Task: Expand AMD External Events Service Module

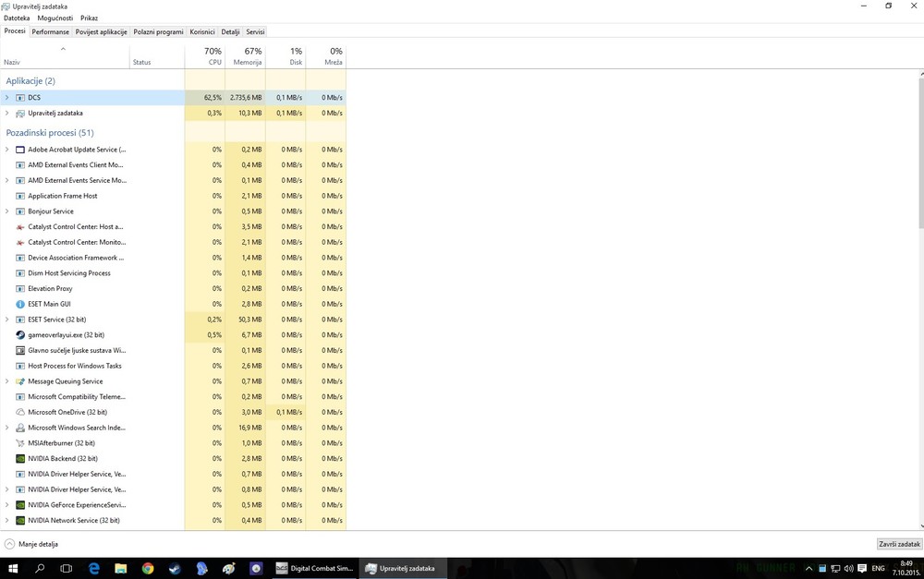Action: click(7, 180)
